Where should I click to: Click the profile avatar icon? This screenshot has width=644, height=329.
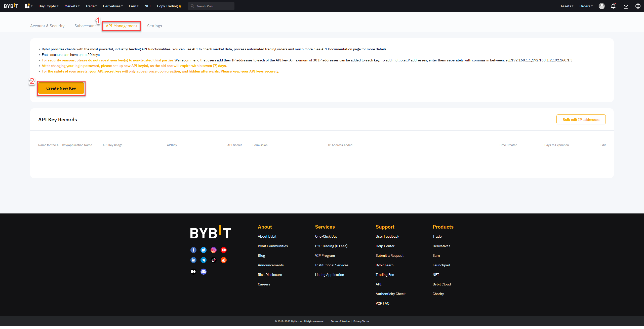click(x=601, y=6)
